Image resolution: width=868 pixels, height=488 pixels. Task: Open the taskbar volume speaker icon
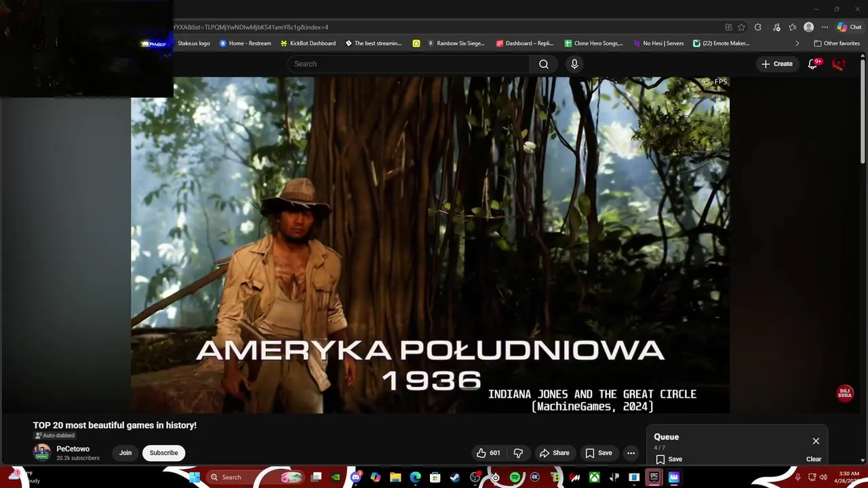[823, 477]
